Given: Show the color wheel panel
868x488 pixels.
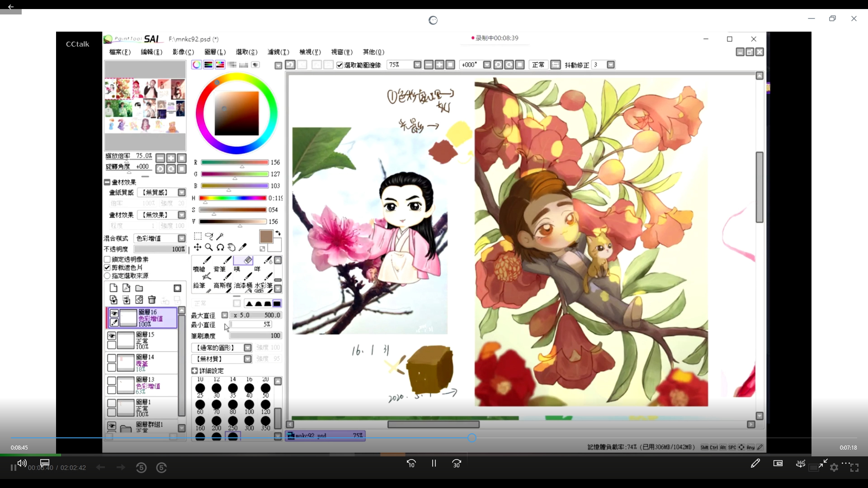Looking at the screenshot, I should [196, 65].
